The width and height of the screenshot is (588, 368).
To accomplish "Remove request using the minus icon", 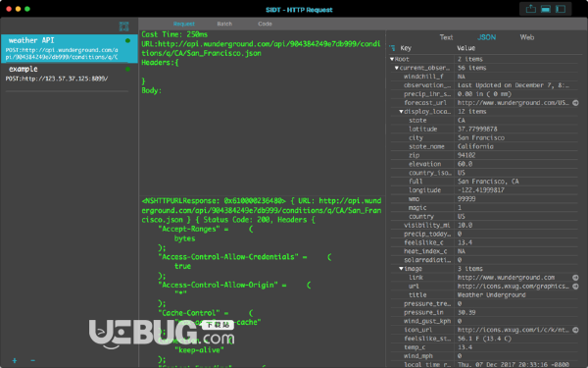I will (x=33, y=360).
